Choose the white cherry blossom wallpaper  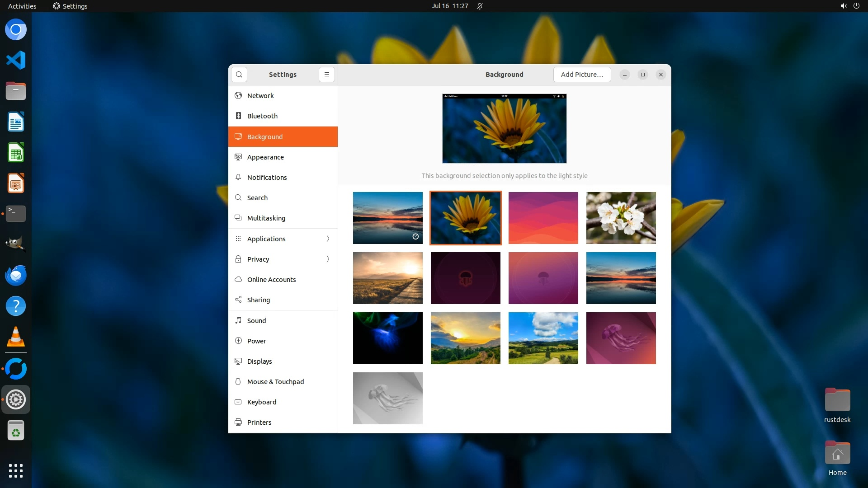coord(621,218)
